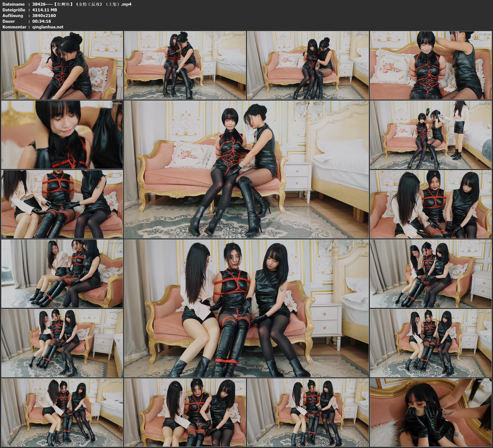Select the thumbnail at 00:05:24
Screen dimensions: 493x448
[308, 65]
